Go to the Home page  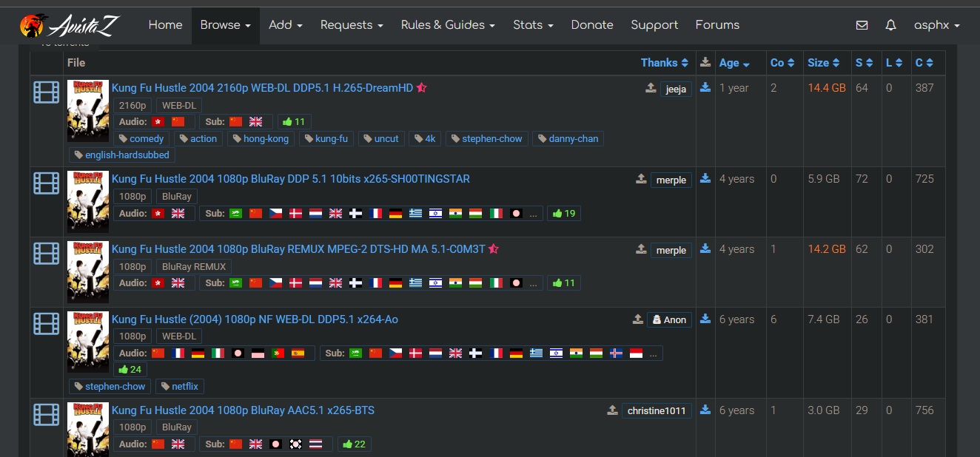coord(165,25)
